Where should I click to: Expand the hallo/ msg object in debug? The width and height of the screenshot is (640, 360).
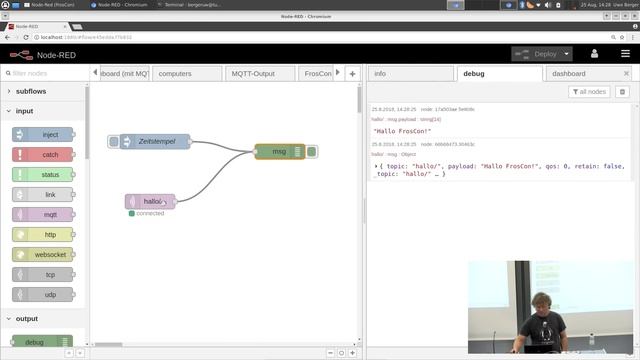pyautogui.click(x=376, y=166)
